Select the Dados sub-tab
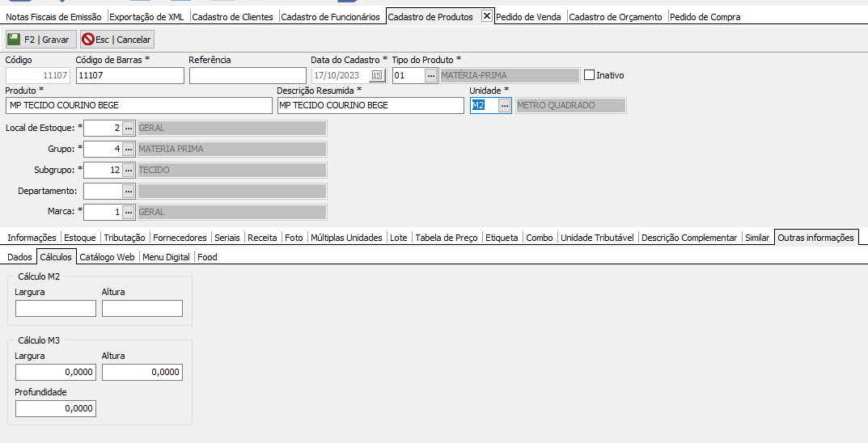This screenshot has width=868, height=443. point(19,257)
